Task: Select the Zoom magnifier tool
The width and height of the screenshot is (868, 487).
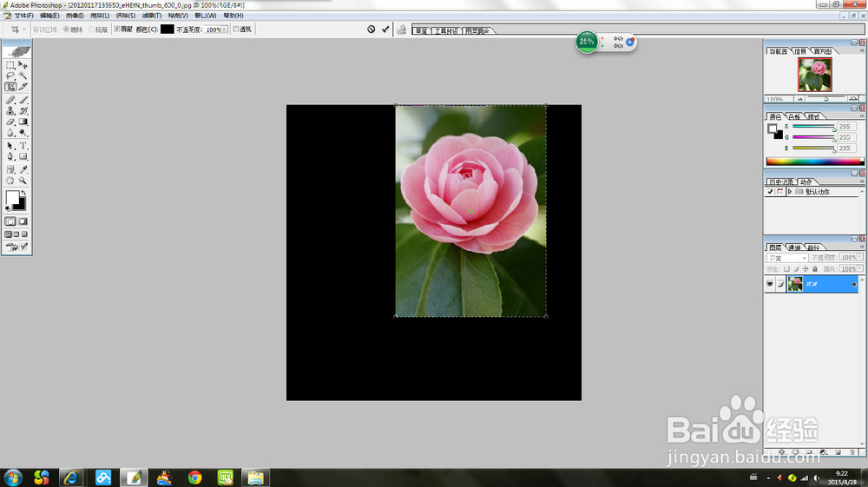Action: click(x=23, y=181)
